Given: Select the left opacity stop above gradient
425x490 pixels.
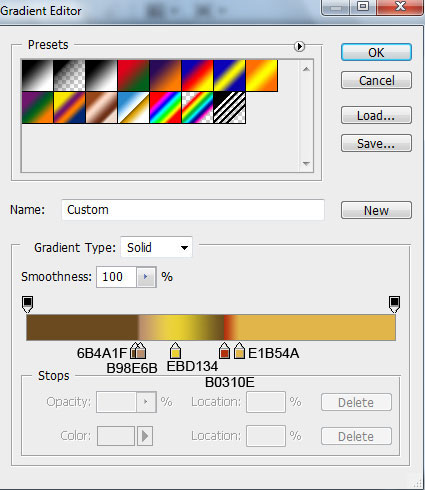Looking at the screenshot, I should tap(27, 304).
